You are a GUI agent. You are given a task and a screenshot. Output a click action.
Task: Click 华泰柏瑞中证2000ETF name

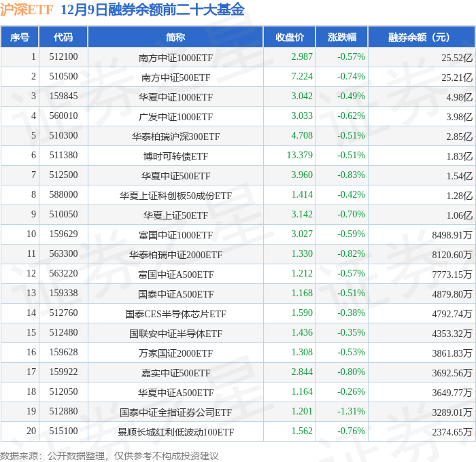175,255
